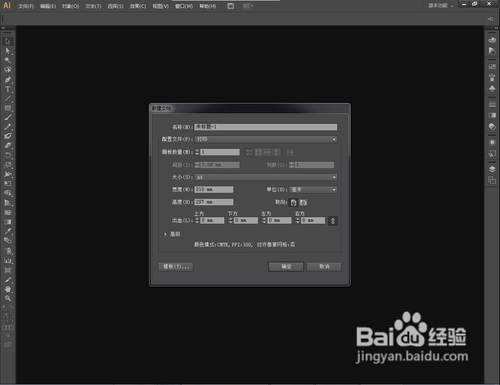Viewport: 500px width, 385px height.
Task: Select the Zoom tool
Action: (x=8, y=298)
